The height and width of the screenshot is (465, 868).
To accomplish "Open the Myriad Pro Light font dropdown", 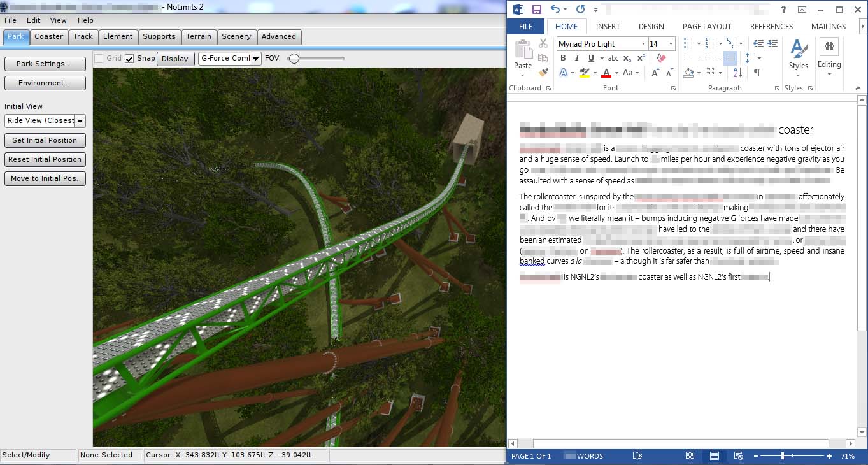I will 642,43.
